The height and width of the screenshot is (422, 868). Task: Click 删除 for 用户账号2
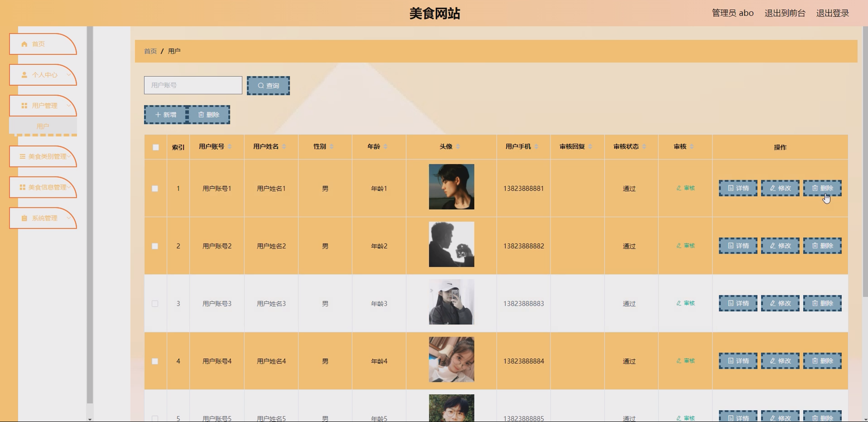822,246
